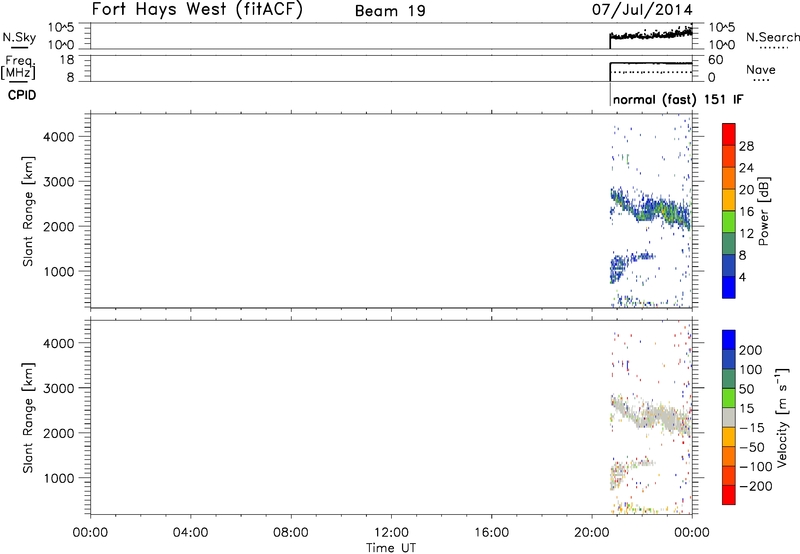
Task: Click the '1000' tick in velocity panel
Action: pyautogui.click(x=59, y=478)
